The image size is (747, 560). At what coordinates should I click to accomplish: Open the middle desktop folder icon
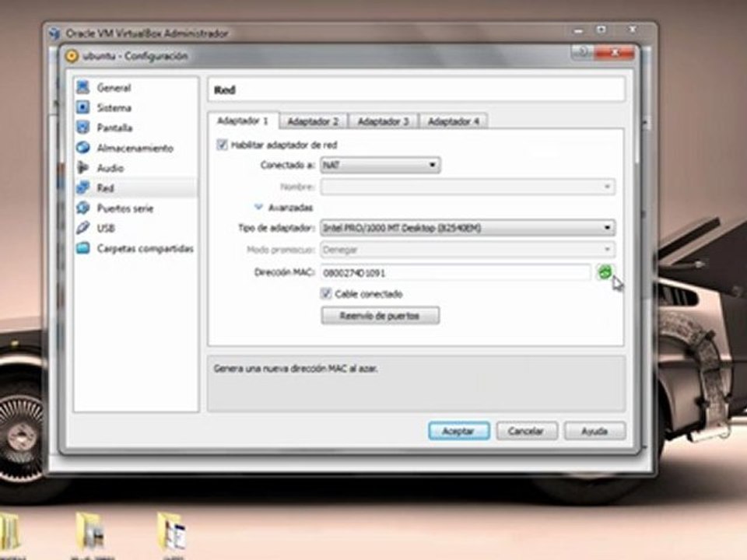[90, 531]
